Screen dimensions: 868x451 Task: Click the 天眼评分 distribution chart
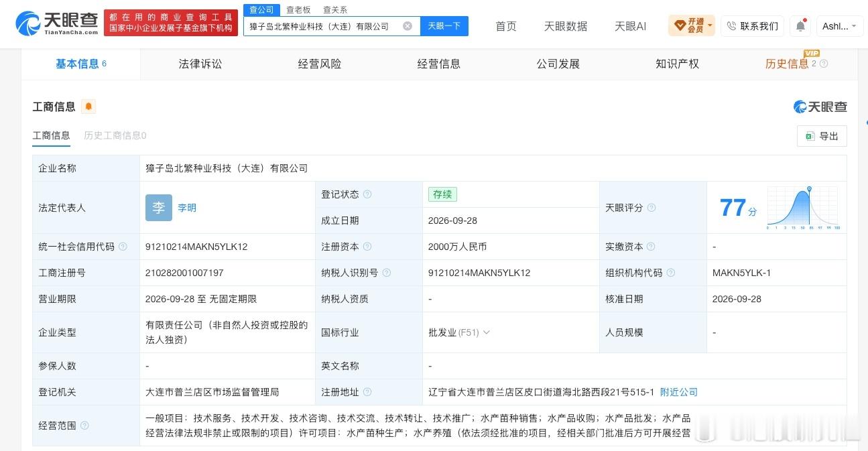[803, 208]
